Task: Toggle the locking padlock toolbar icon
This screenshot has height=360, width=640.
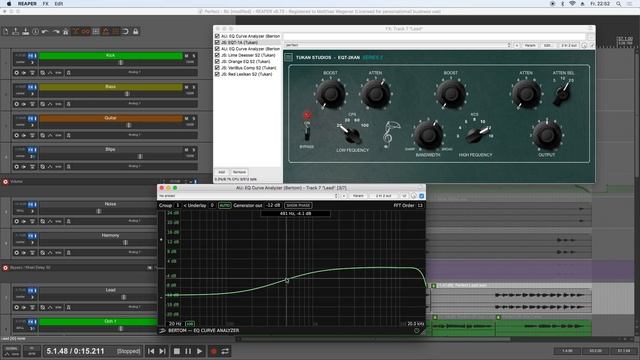Action: point(136,31)
